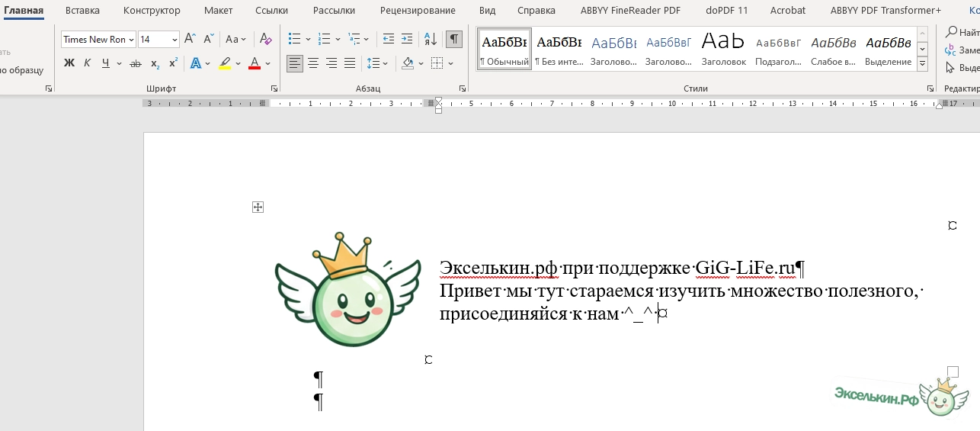
Task: Clear all formatting eraser icon
Action: click(x=265, y=39)
